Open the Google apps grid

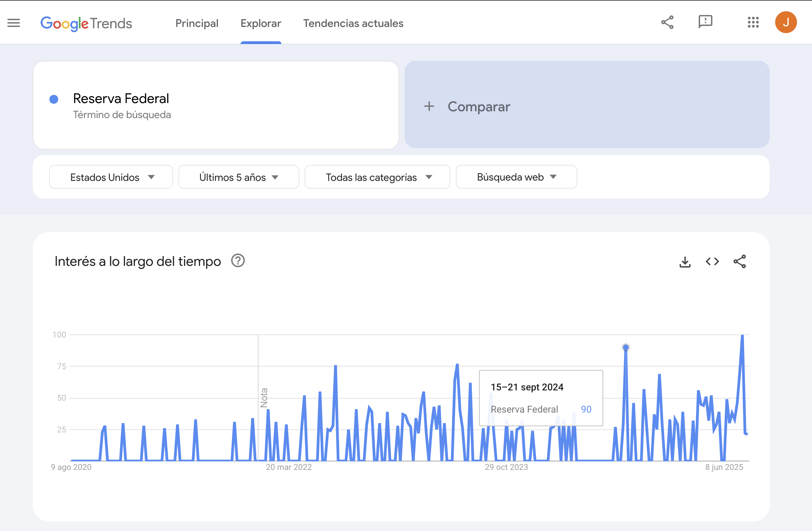click(753, 23)
